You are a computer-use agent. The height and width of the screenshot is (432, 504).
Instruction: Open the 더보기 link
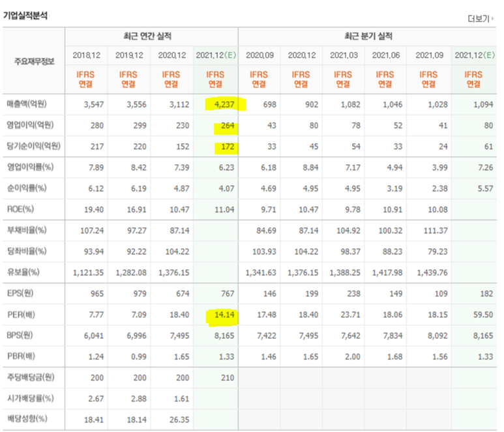pyautogui.click(x=481, y=19)
